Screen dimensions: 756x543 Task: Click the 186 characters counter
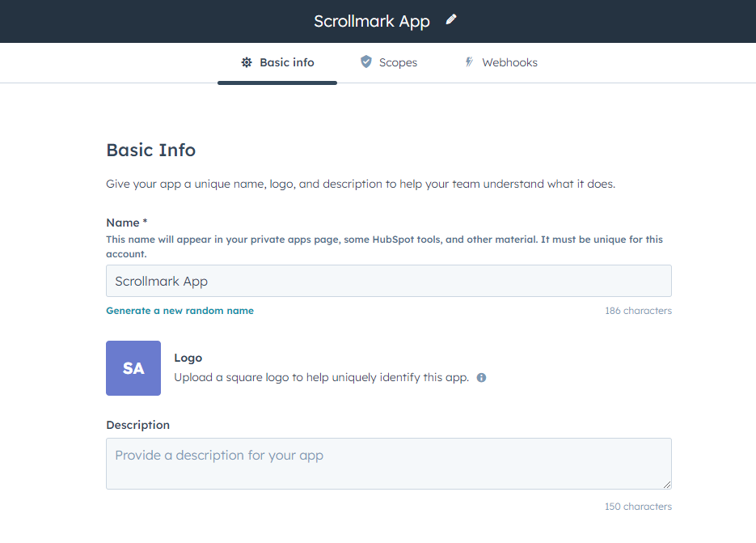pyautogui.click(x=638, y=311)
